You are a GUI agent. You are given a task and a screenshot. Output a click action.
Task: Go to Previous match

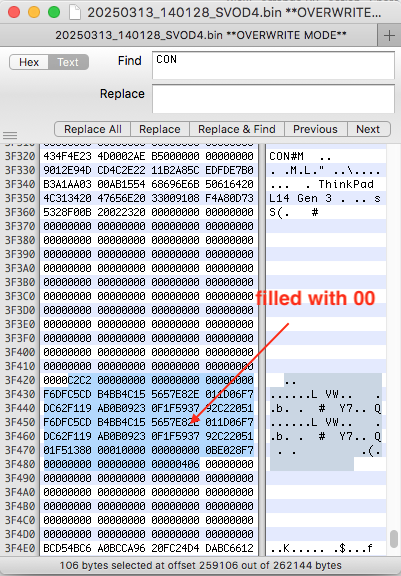[315, 129]
